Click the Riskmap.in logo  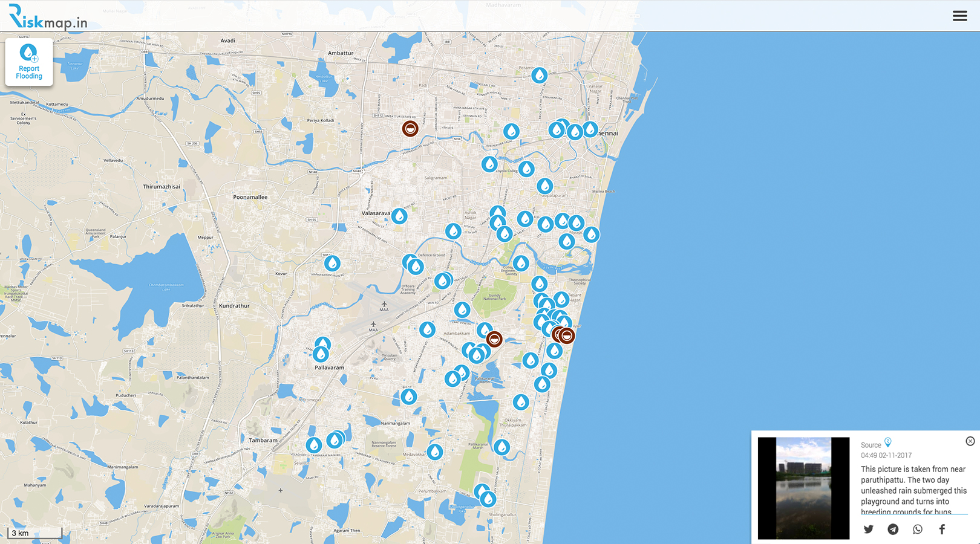48,17
